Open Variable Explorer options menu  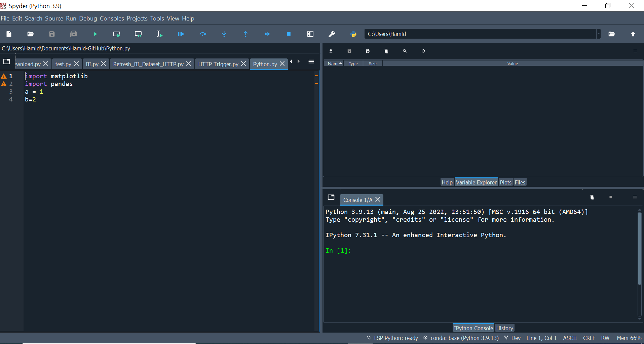[x=635, y=51]
